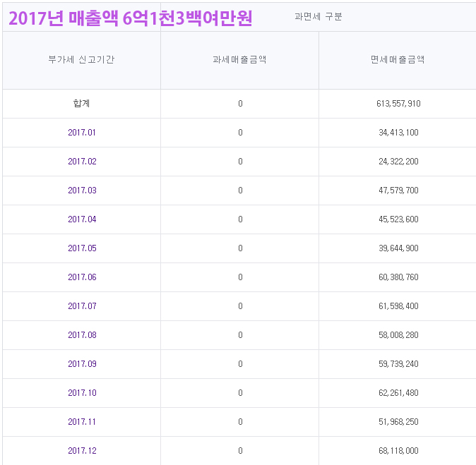Open the 2017.08 period link
Viewport: 476px width, 465px height.
(82, 335)
